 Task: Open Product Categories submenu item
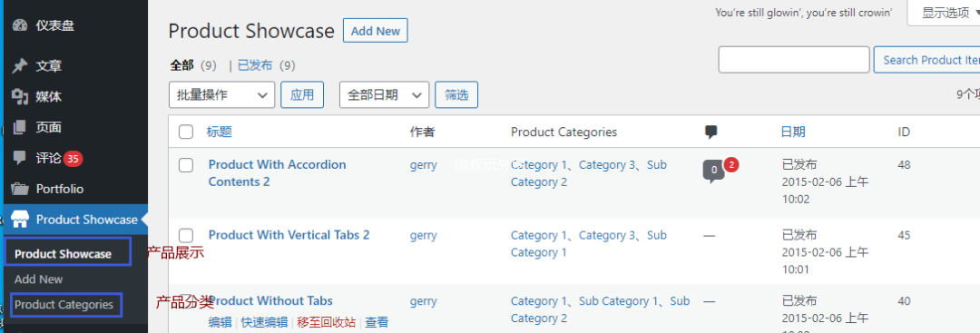click(x=64, y=305)
